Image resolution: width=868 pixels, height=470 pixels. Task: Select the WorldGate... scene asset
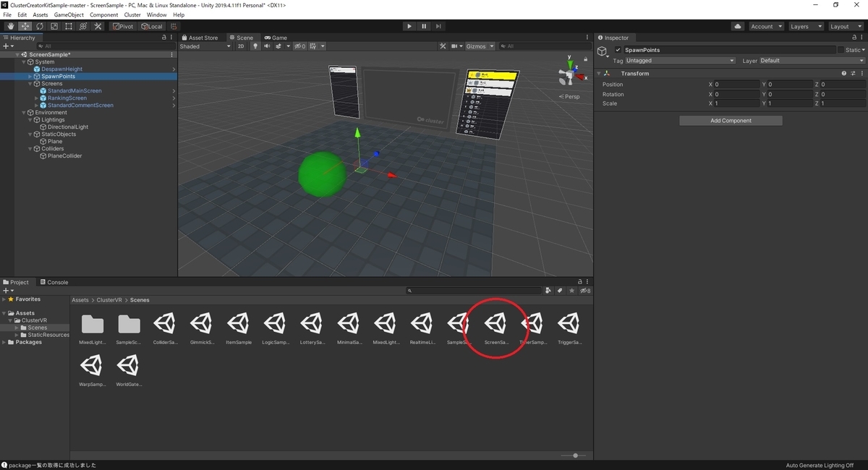(x=129, y=370)
